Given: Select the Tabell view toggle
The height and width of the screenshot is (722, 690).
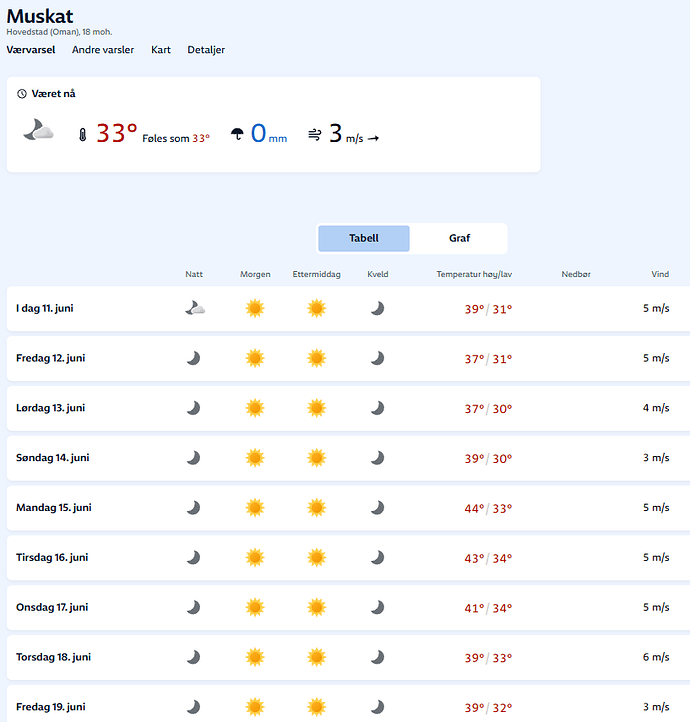Looking at the screenshot, I should pos(364,238).
